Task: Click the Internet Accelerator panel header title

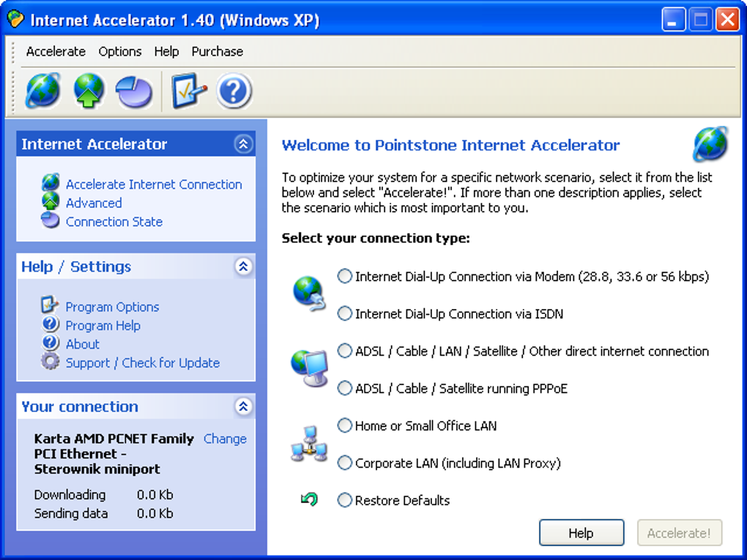Action: (x=94, y=143)
